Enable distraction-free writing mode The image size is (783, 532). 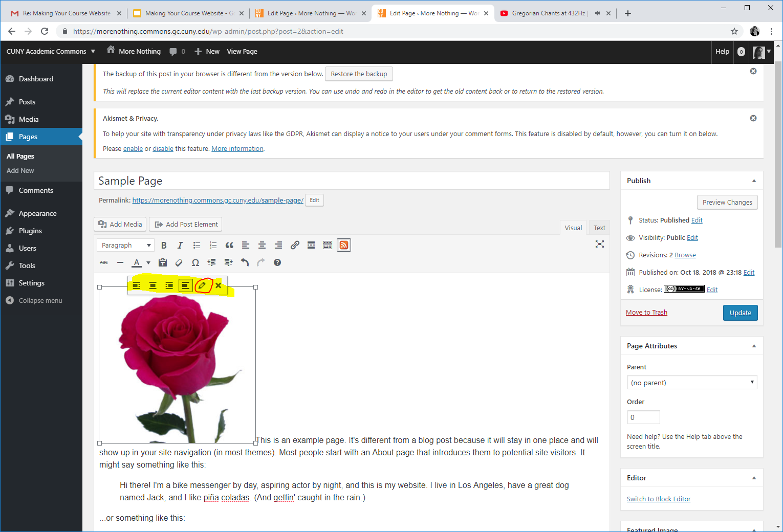(599, 245)
